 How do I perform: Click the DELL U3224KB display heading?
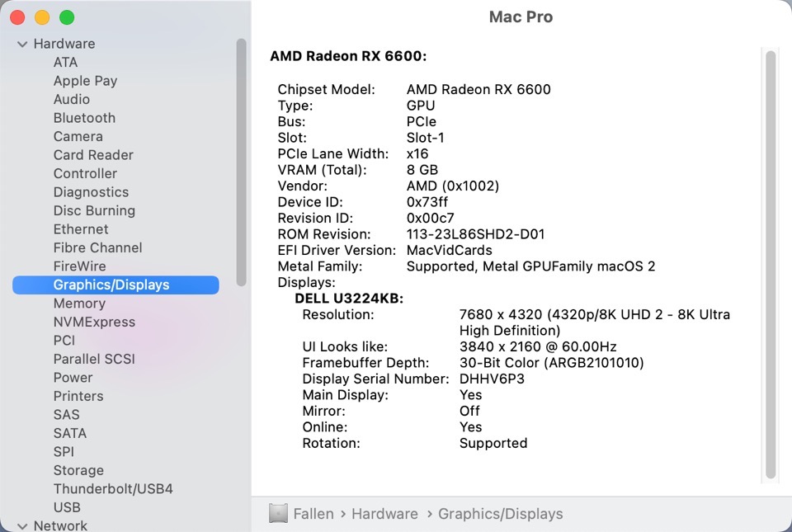[349, 299]
